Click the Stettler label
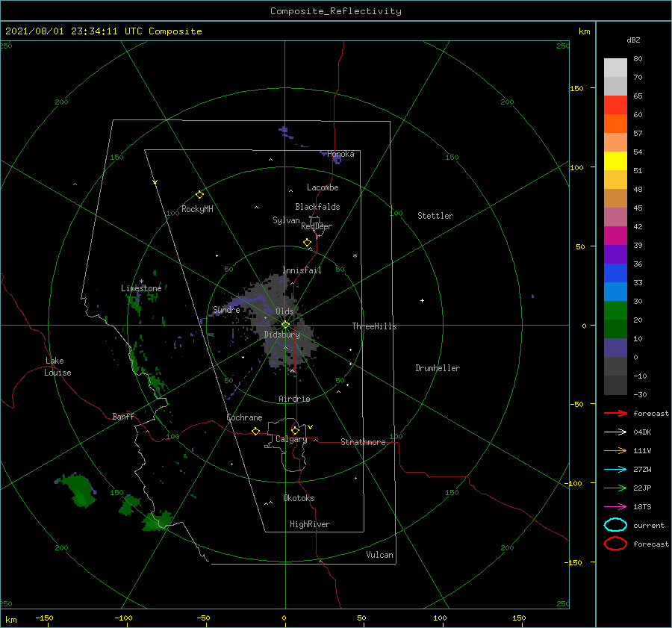The image size is (672, 628). (435, 216)
